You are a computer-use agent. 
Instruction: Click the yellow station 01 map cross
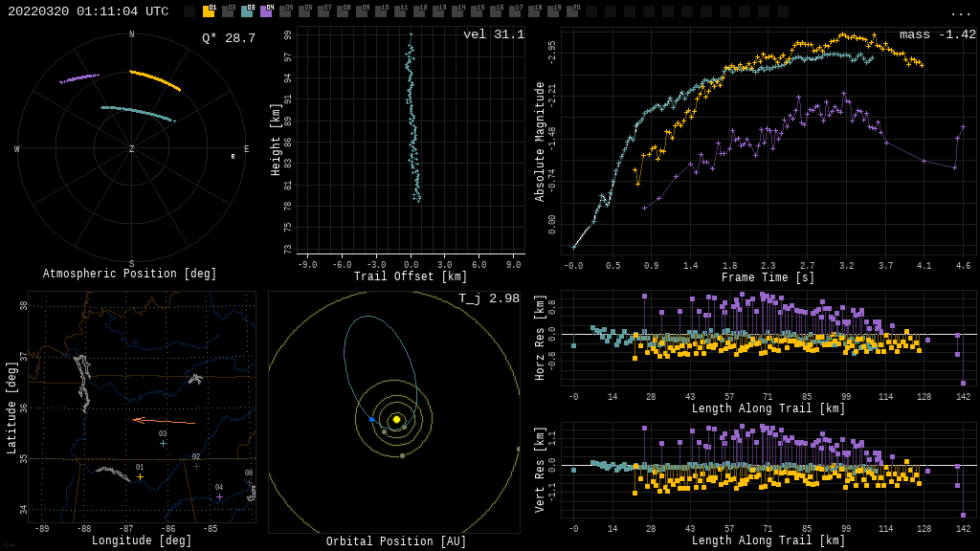coord(140,476)
